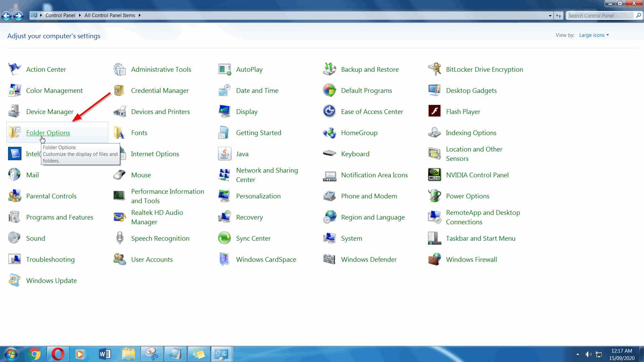Open the HomeGroup icon

pos(329,133)
